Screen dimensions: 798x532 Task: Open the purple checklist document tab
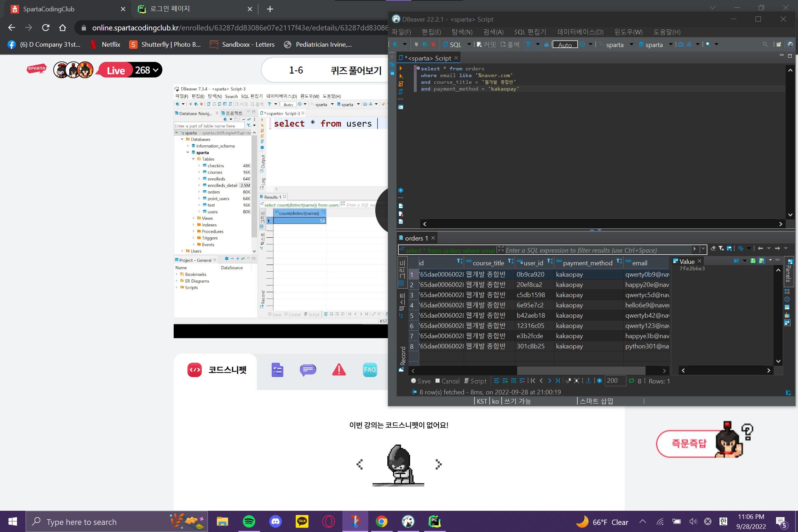click(x=278, y=370)
